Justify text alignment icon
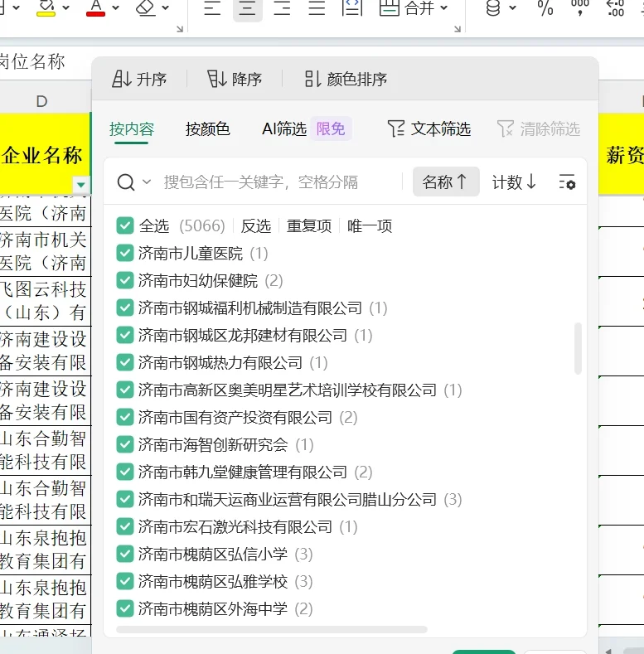Image resolution: width=644 pixels, height=654 pixels. [x=317, y=7]
